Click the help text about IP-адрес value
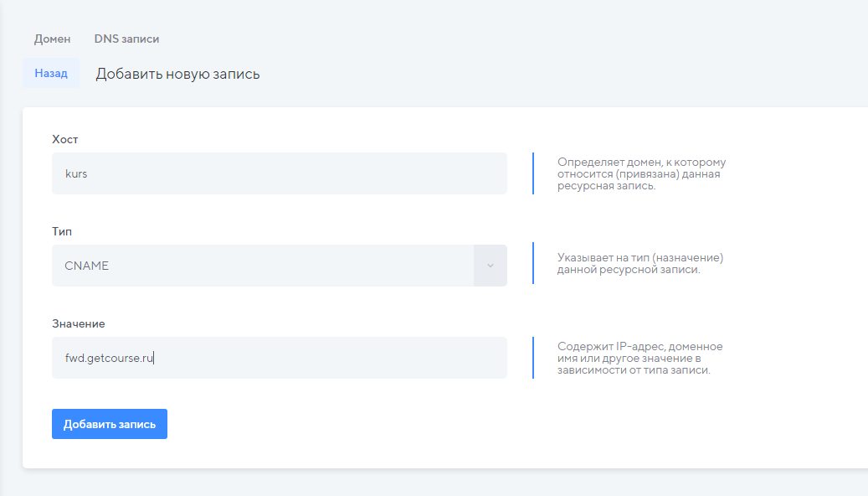 (x=639, y=358)
